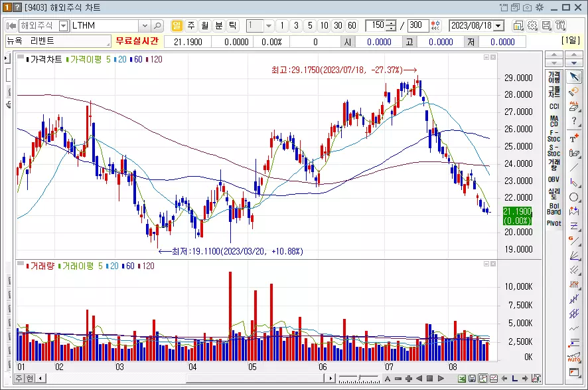
Task: Select the 월 (monthly) period button
Action: (x=205, y=25)
